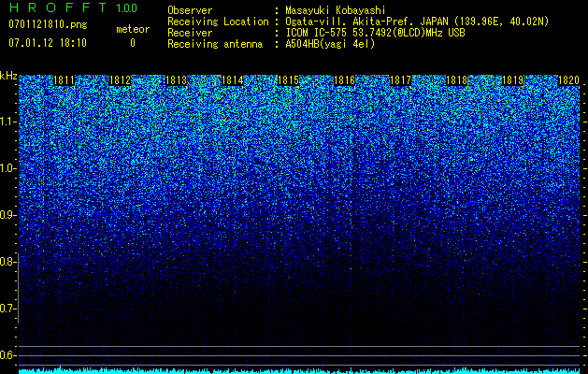
Task: Click the HROFFT 1.0.0 title text
Action: tap(73, 7)
